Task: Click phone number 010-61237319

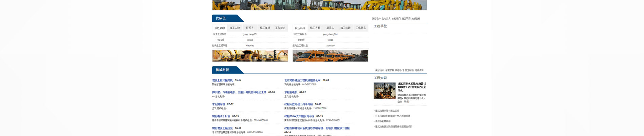Action: (x=309, y=85)
